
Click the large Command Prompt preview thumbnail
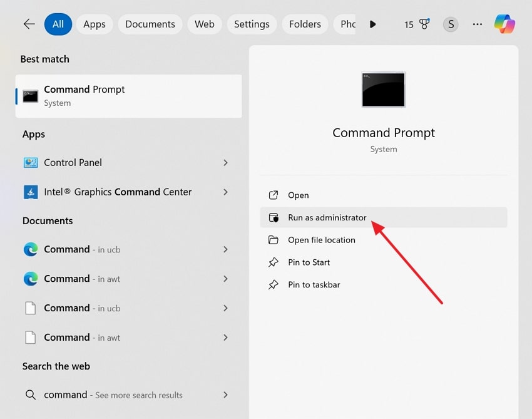384,90
